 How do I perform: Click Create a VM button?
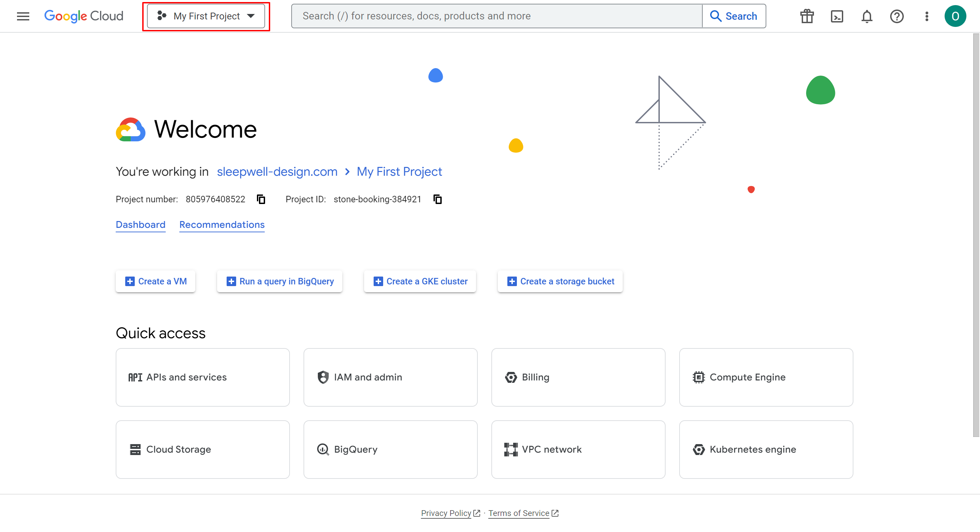click(x=155, y=281)
